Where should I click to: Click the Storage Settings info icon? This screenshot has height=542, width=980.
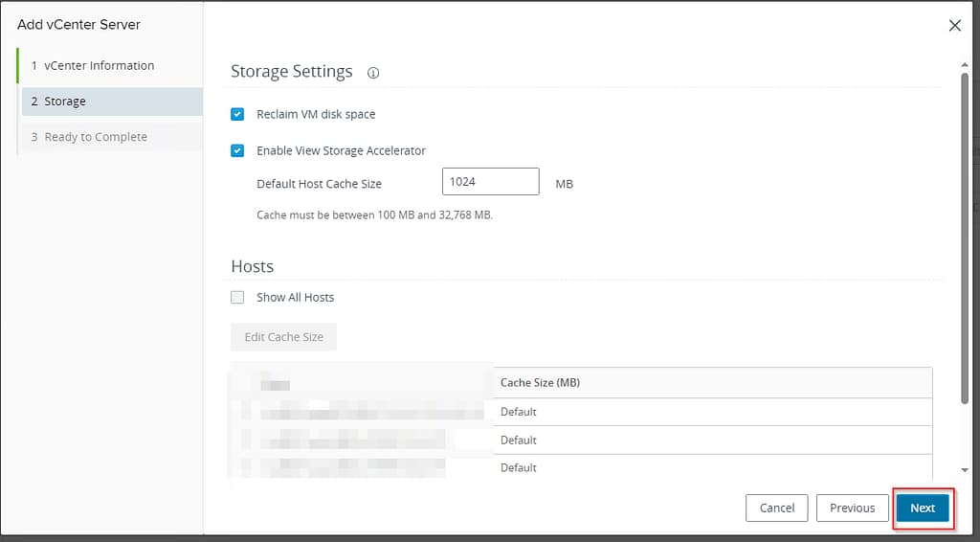(373, 73)
